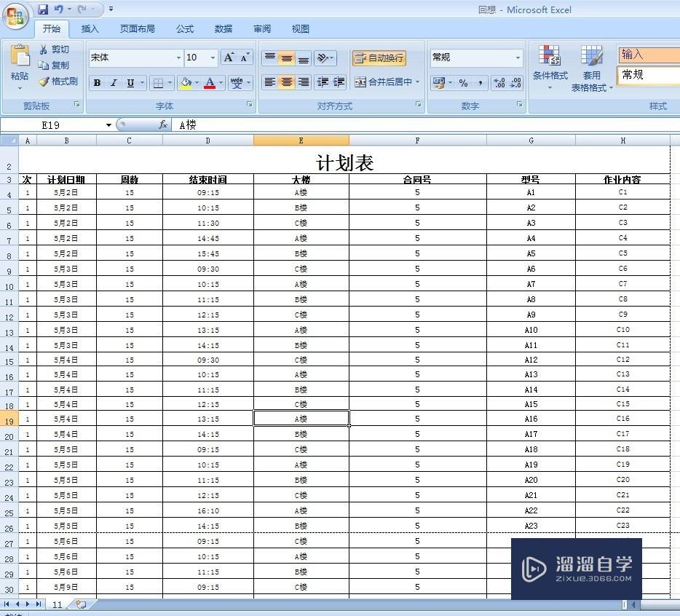Apply bold formatting with the B icon

coord(97,82)
